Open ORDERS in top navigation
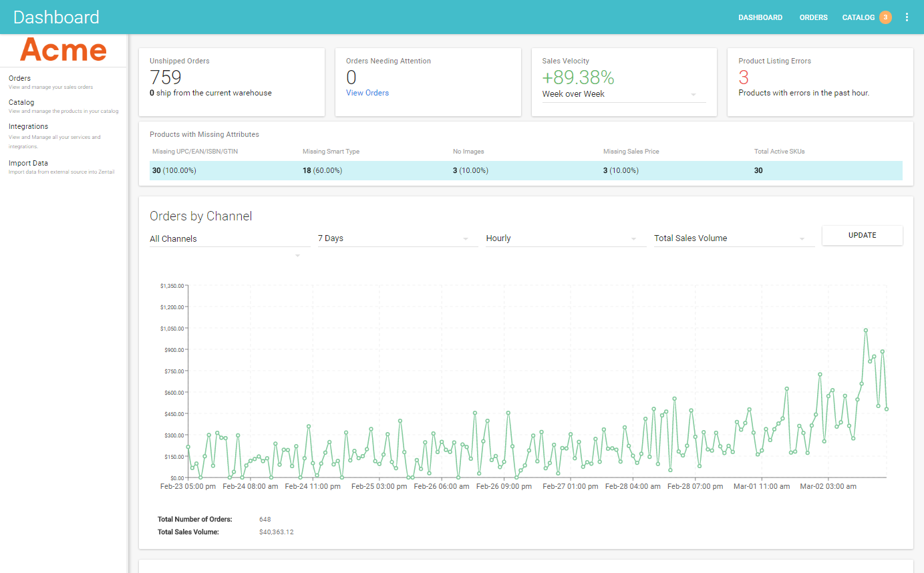This screenshot has width=924, height=573. tap(813, 17)
